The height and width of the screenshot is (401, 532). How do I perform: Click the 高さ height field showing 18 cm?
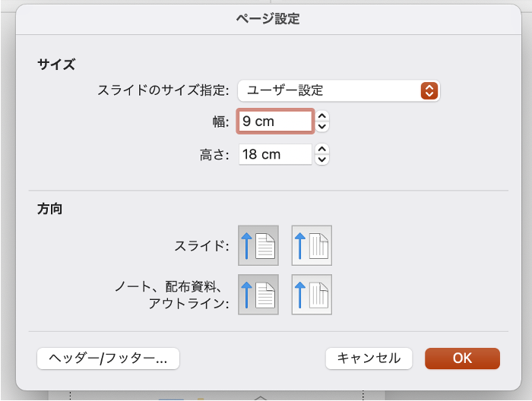click(x=275, y=154)
